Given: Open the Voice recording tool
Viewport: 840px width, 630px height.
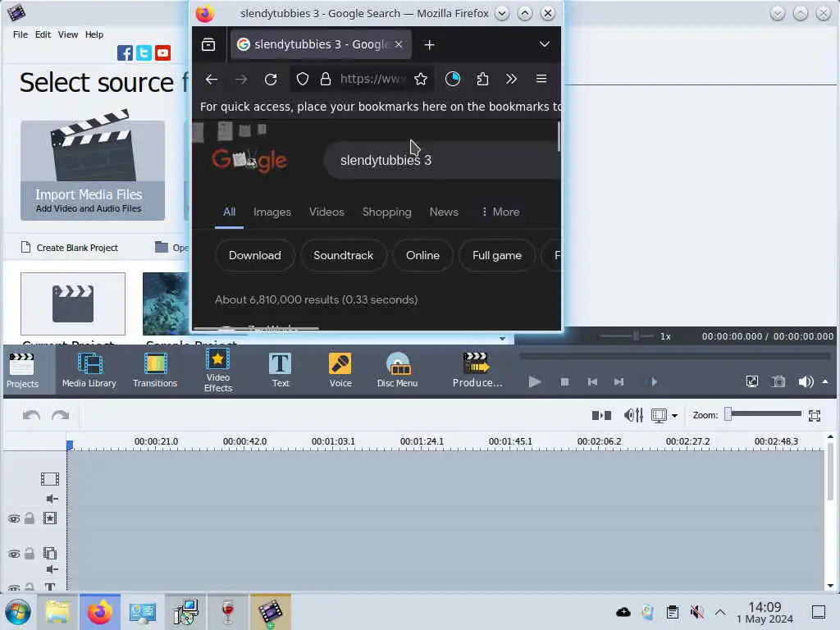Looking at the screenshot, I should pyautogui.click(x=340, y=371).
